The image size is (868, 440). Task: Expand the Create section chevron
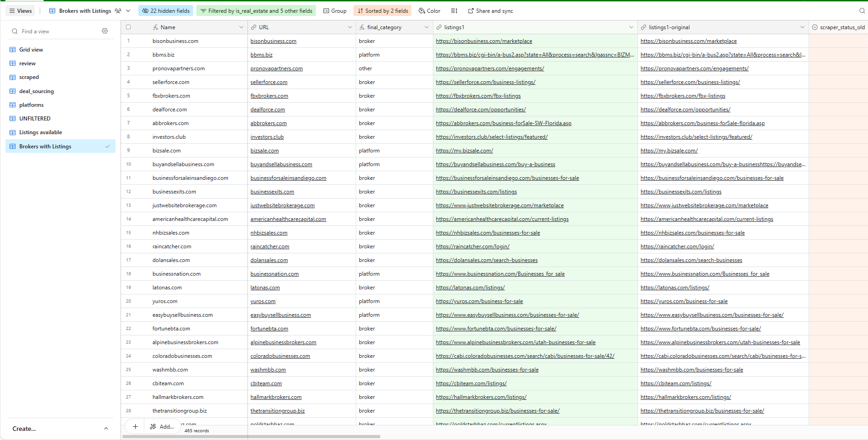point(106,429)
